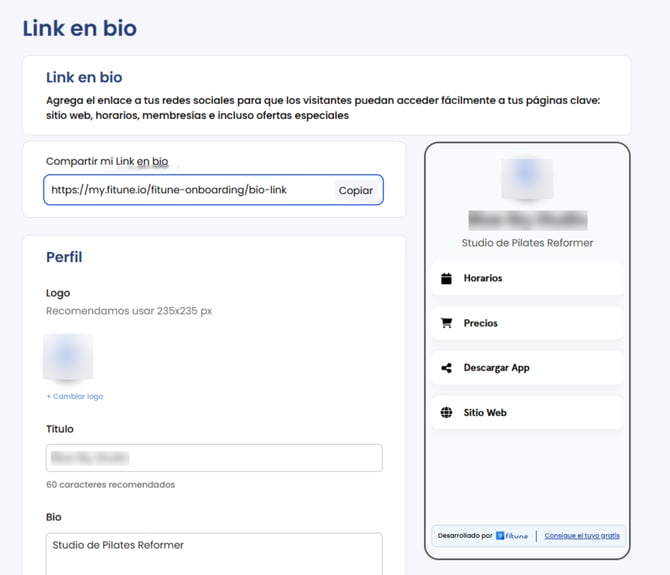This screenshot has height=575, width=670.
Task: Copy the bio link with Copiar button
Action: pyautogui.click(x=356, y=191)
